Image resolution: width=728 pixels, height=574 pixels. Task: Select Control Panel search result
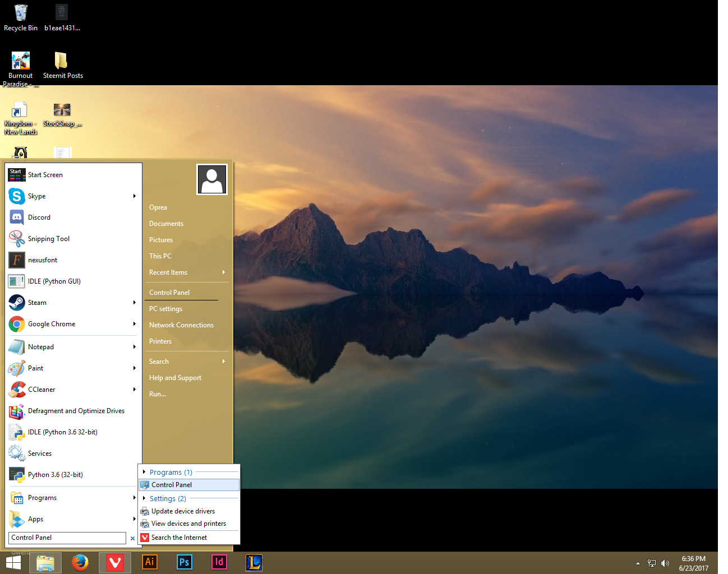[x=189, y=485]
